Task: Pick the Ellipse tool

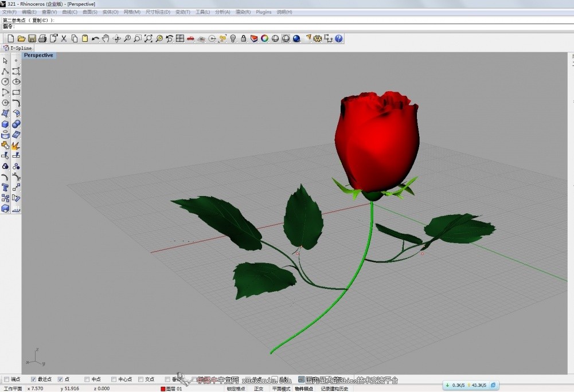Action: [x=16, y=81]
